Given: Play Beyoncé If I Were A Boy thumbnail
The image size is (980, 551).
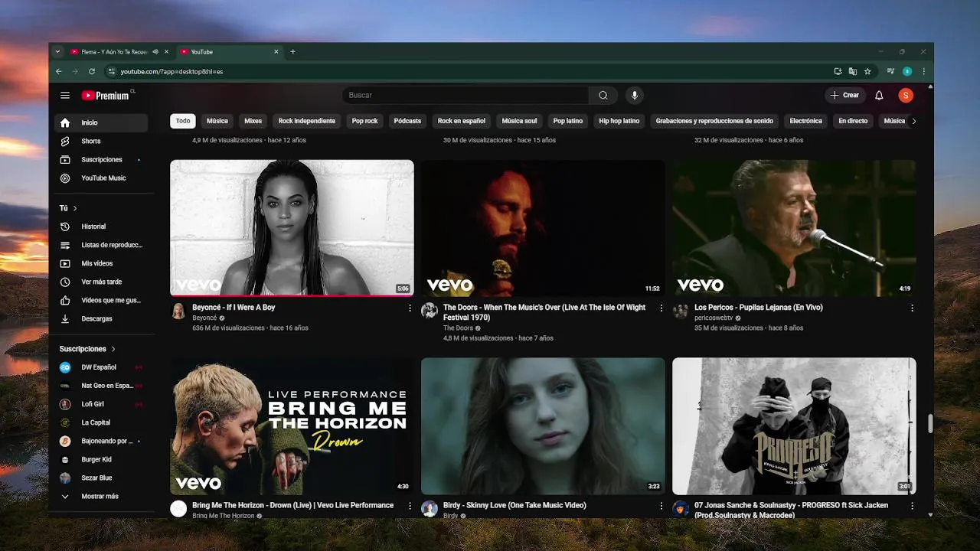Looking at the screenshot, I should click(x=292, y=227).
